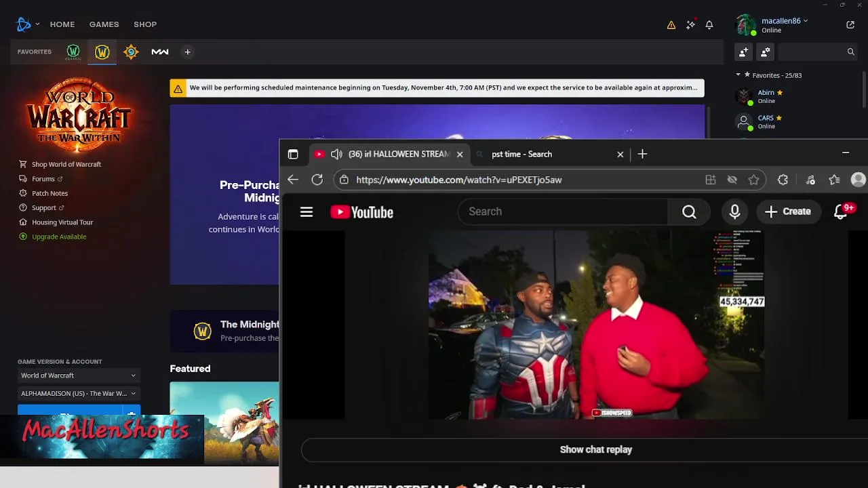Viewport: 868px width, 488px height.
Task: Switch to pst time Search tab
Action: point(522,155)
